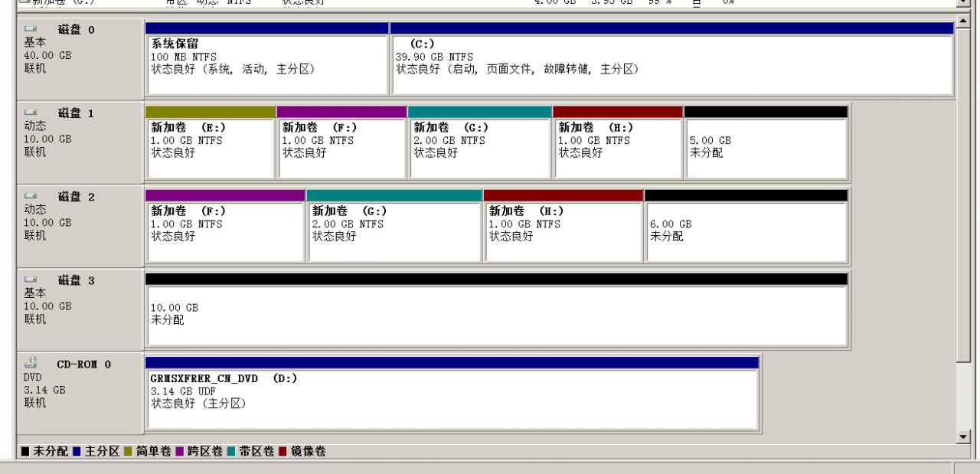This screenshot has height=474, width=980.
Task: Click the 状态良好 (启动, 页面文件, 故障转储, 主分区) text
Action: [517, 69]
